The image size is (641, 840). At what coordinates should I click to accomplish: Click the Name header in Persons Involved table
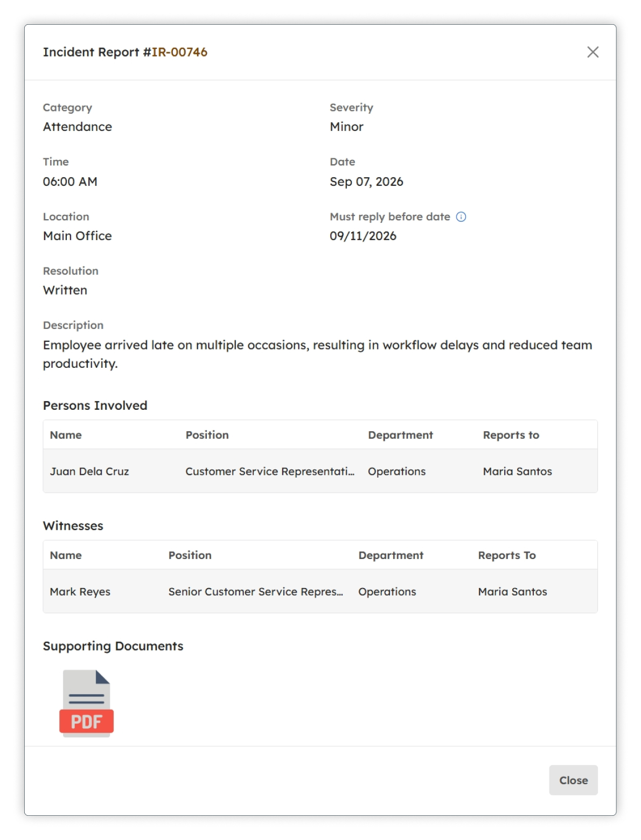pos(66,435)
